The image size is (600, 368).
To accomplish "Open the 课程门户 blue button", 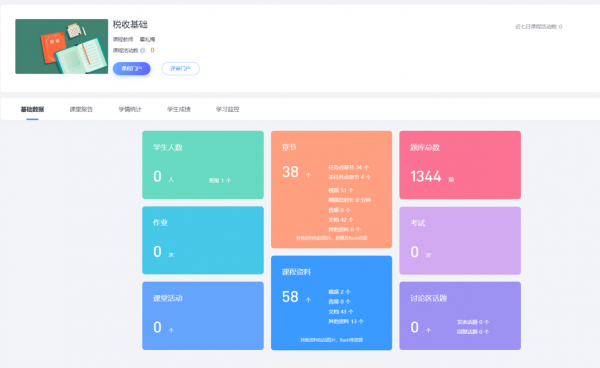I will (132, 68).
